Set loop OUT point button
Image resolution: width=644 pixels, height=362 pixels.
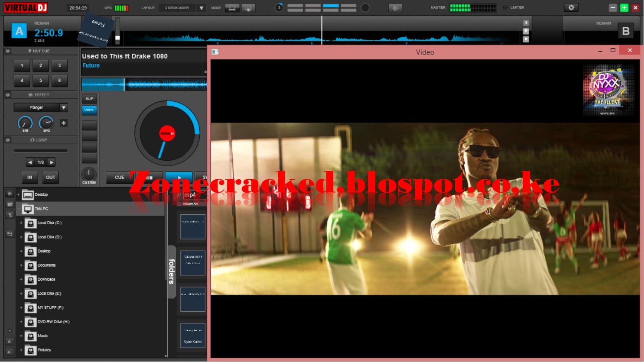[x=51, y=177]
